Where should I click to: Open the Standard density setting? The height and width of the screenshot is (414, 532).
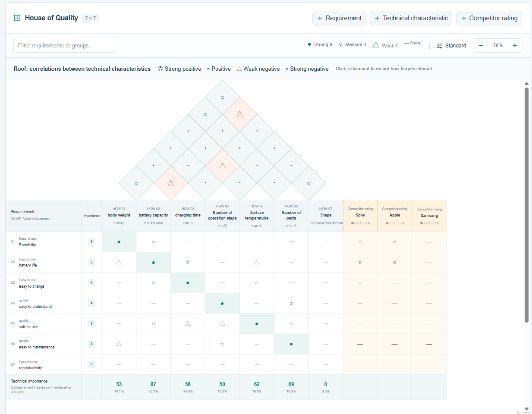click(x=451, y=46)
